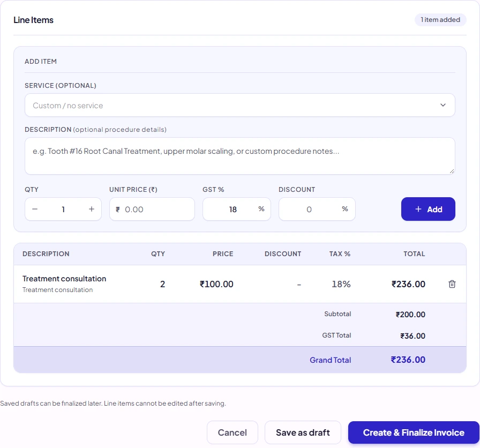
Task: Click the Add item button
Action: click(x=428, y=209)
